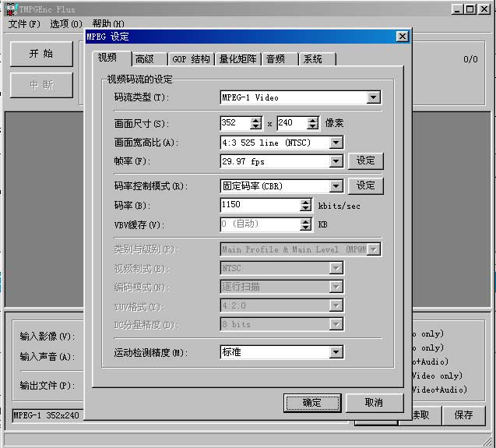Click the partially hidden 读取 button
496x448 pixels.
click(420, 415)
